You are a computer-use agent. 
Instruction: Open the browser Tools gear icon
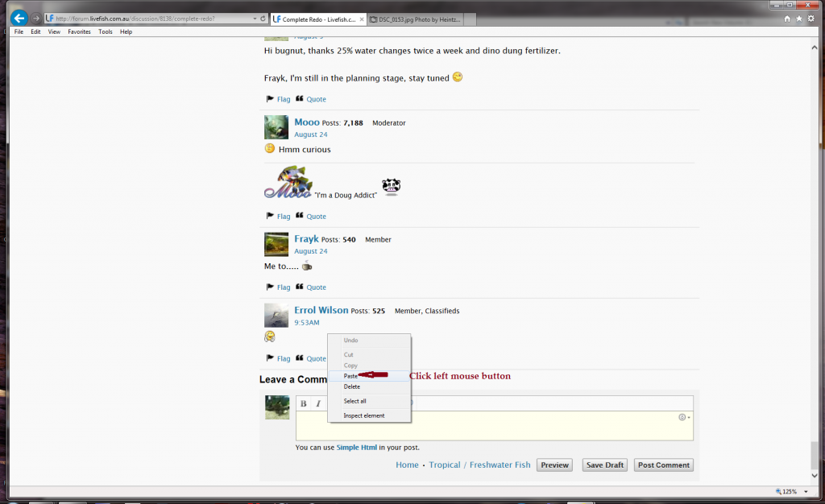tap(810, 18)
